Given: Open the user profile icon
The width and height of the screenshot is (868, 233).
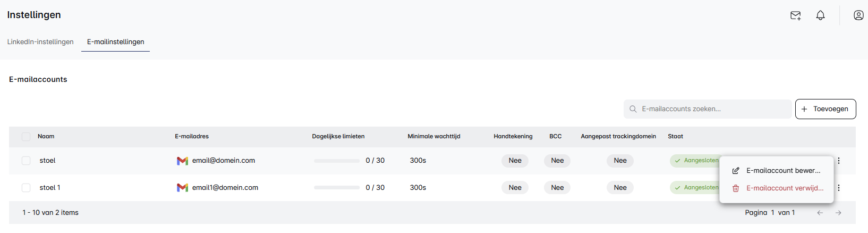Looking at the screenshot, I should [x=858, y=15].
